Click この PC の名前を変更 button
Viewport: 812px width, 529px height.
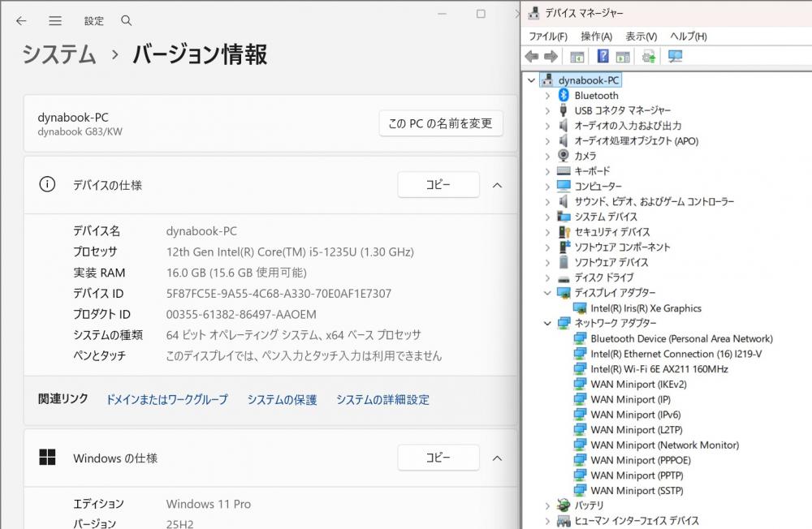[441, 123]
